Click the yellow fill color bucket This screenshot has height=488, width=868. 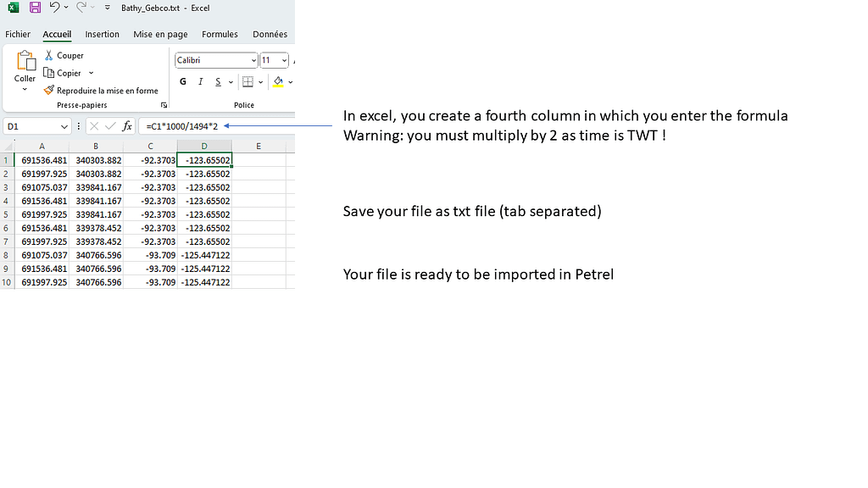277,82
